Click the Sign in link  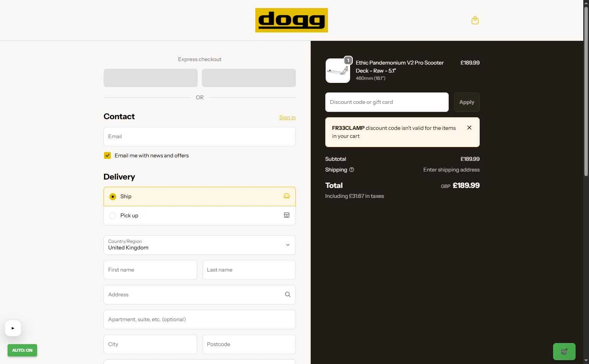coord(287,117)
